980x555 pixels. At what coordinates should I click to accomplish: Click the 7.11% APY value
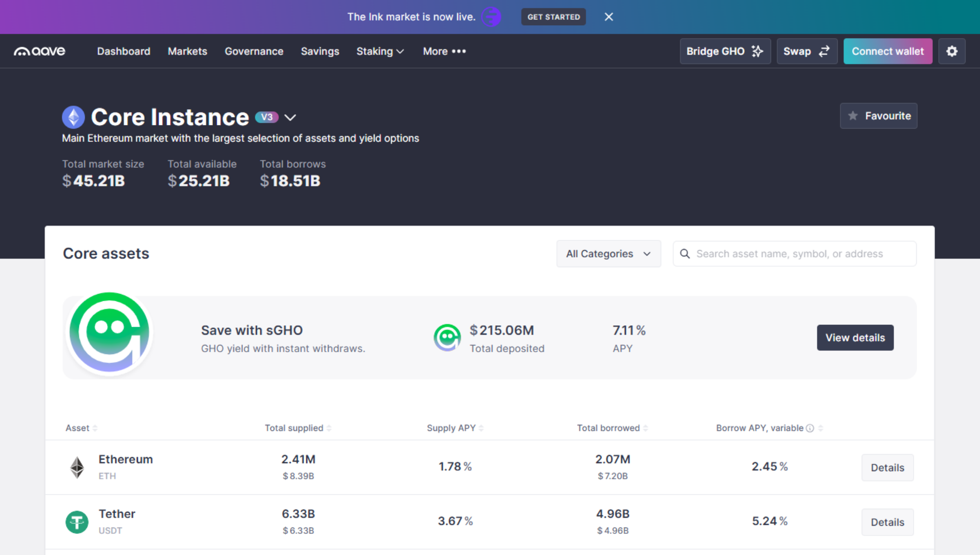click(629, 331)
